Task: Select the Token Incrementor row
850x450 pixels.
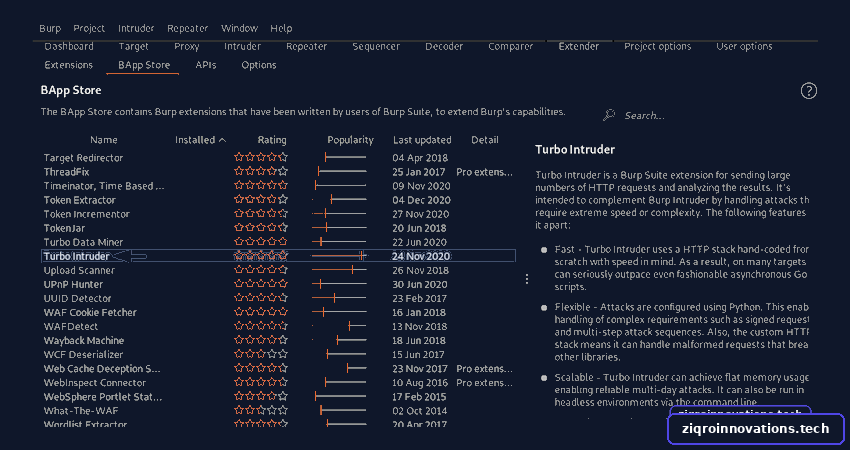Action: [x=278, y=214]
